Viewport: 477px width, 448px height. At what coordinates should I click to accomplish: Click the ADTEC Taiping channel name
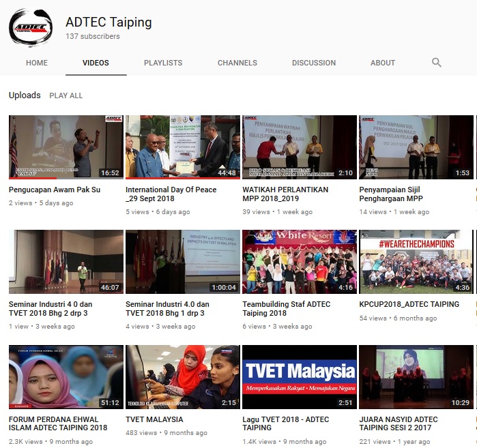(109, 23)
